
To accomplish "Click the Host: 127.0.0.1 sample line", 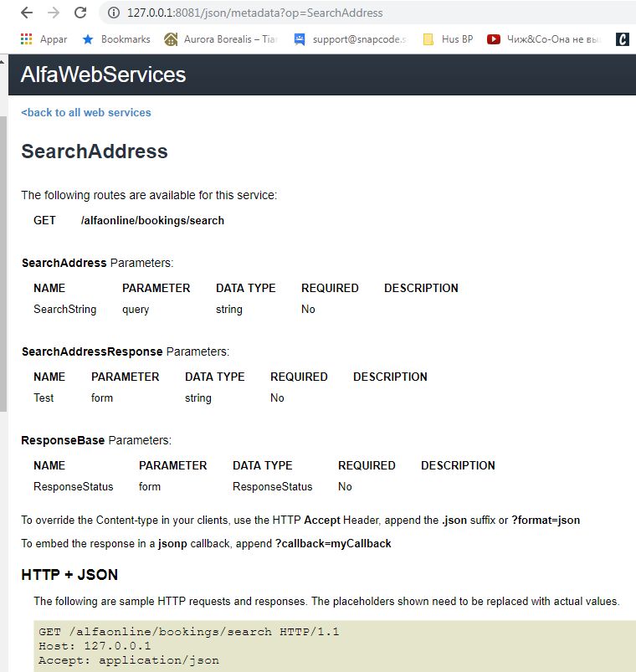I will tap(95, 646).
